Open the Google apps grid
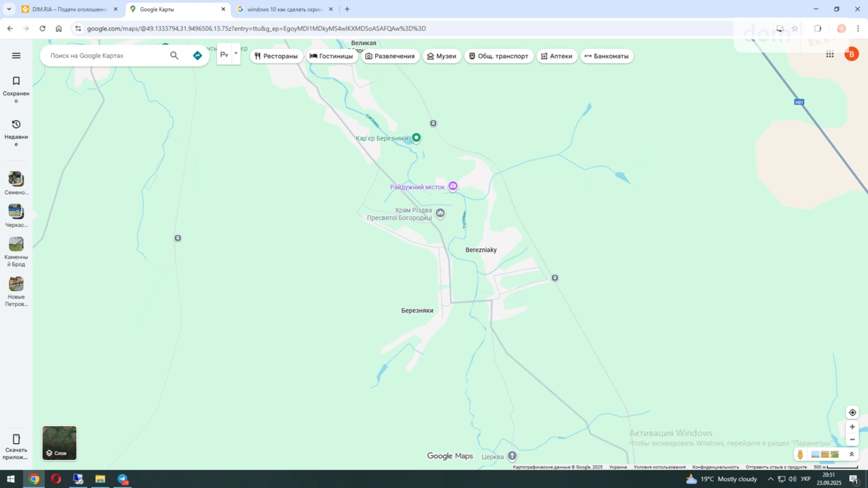 [x=830, y=54]
